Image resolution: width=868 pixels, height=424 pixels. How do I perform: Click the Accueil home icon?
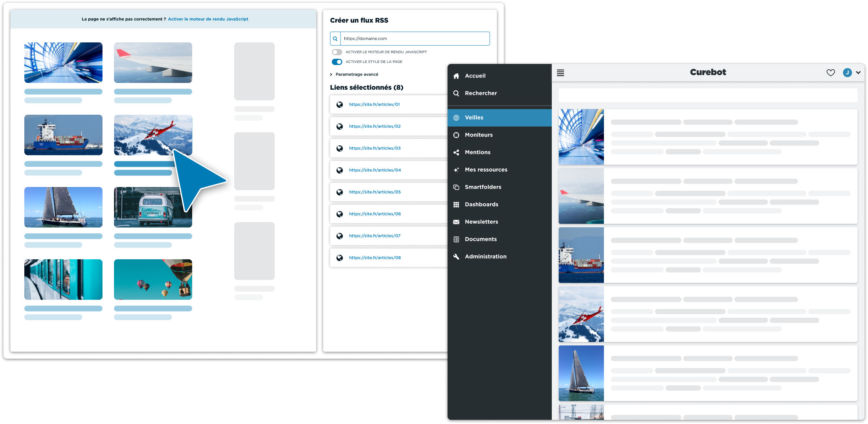(456, 76)
